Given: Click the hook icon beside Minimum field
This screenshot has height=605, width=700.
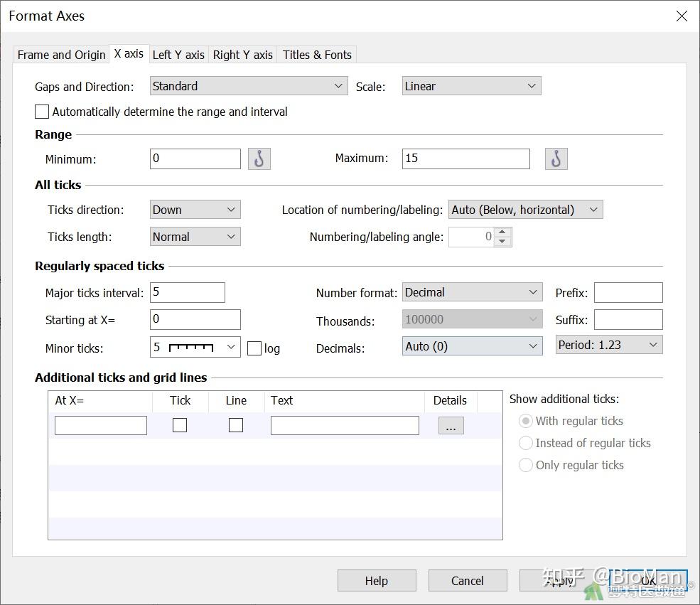Looking at the screenshot, I should pos(259,159).
